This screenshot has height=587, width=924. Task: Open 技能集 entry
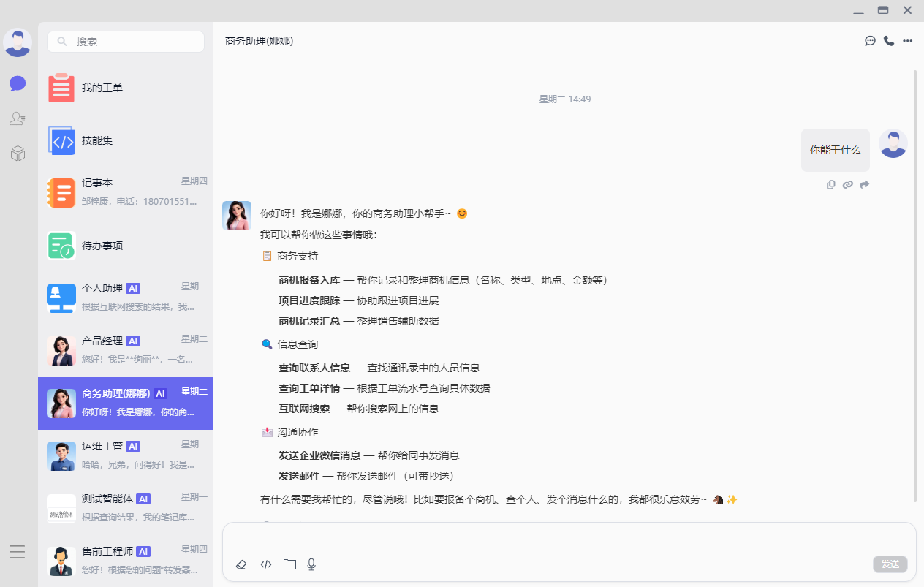pyautogui.click(x=126, y=140)
